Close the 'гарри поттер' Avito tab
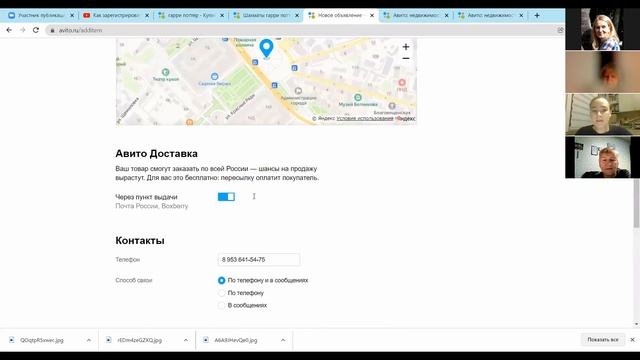 222,16
